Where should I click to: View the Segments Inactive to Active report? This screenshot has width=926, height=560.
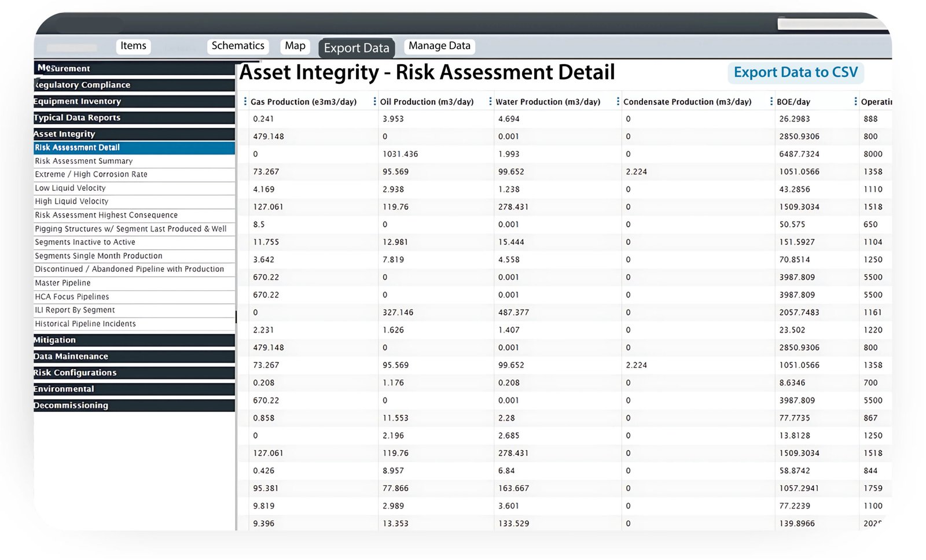85,242
